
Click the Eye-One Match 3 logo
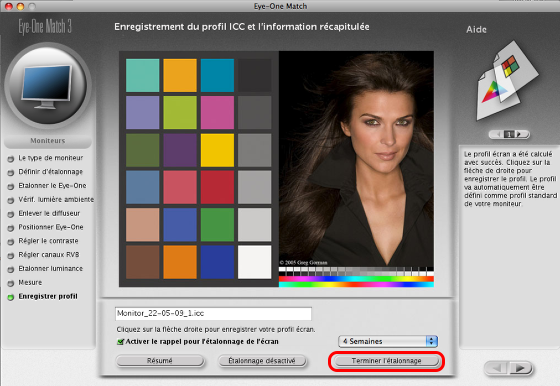pos(45,26)
